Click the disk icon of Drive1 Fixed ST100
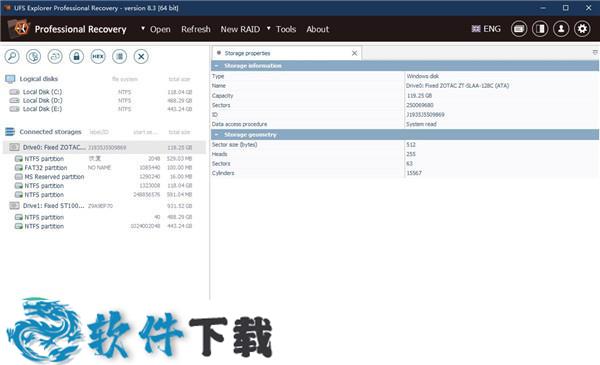The image size is (600, 365). (15, 206)
